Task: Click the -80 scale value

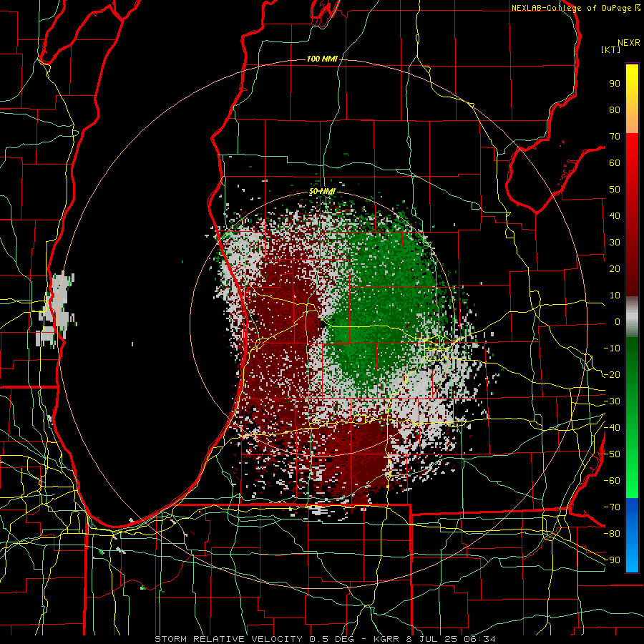Action: (x=612, y=534)
